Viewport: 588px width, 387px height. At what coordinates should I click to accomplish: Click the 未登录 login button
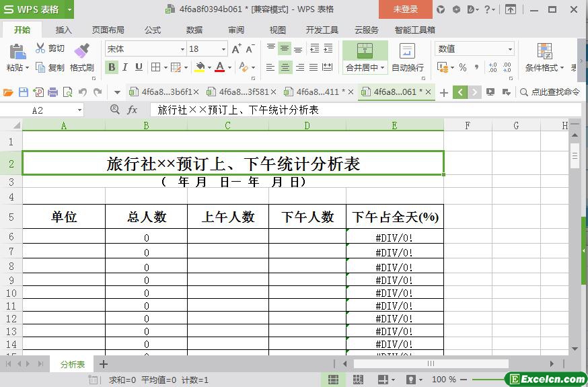tap(405, 9)
